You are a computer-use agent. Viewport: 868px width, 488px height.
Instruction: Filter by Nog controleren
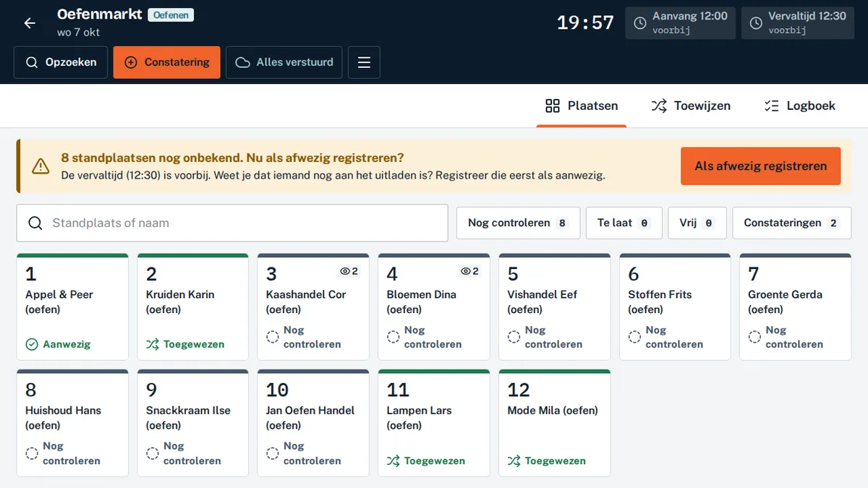click(x=518, y=223)
